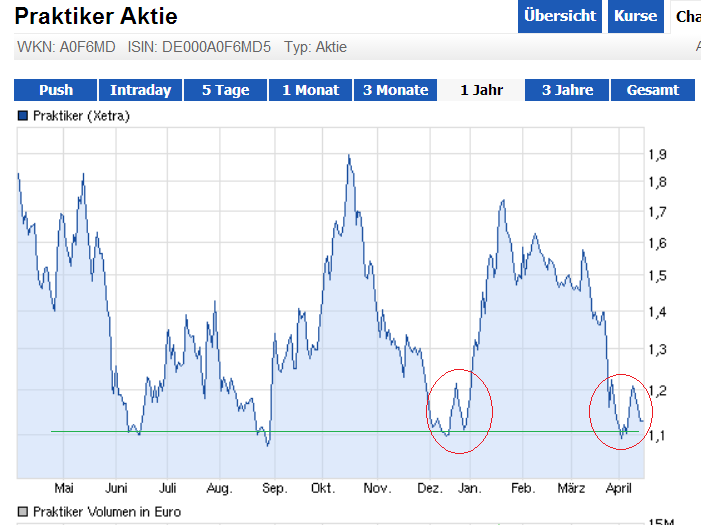
Task: Click the 1,3 price axis value
Action: coord(657,349)
